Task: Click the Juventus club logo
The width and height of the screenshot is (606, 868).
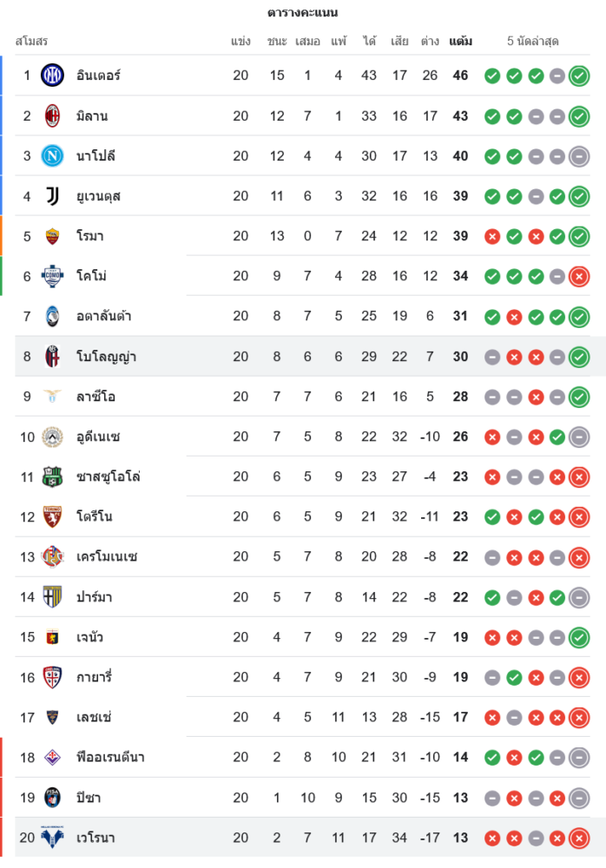Action: click(x=53, y=196)
